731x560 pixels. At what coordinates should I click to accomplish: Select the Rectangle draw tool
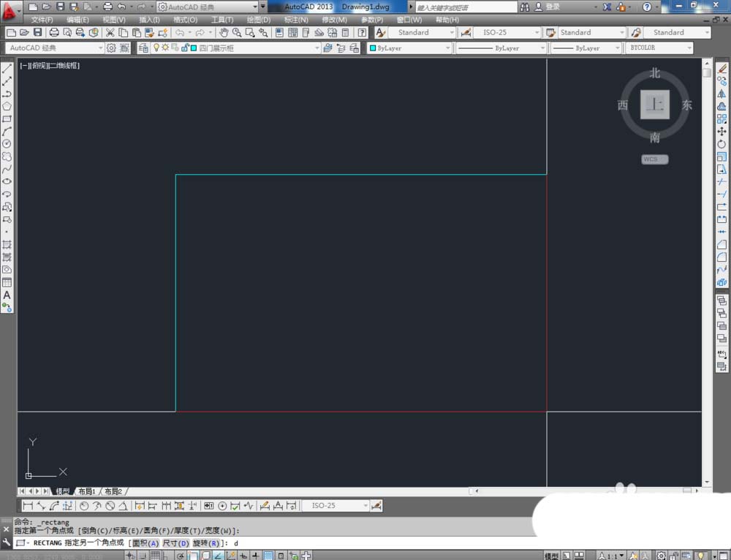[7, 119]
